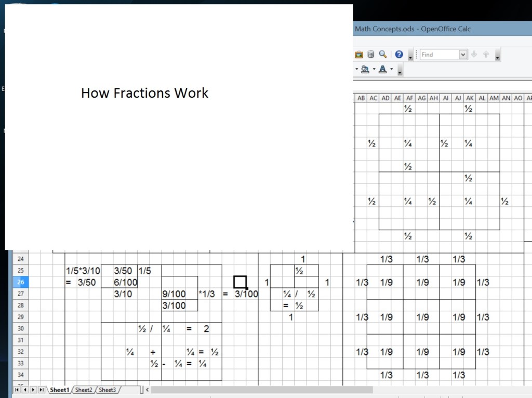
Task: Select row 30 header
Action: [x=21, y=329]
